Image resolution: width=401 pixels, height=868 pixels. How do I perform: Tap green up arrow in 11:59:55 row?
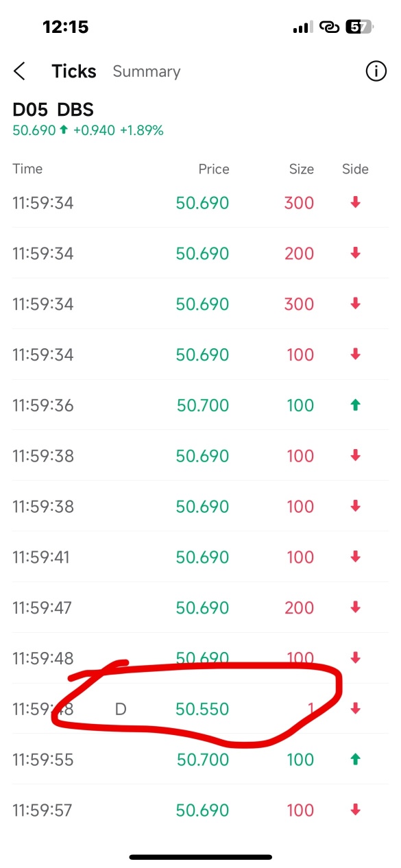[x=355, y=760]
